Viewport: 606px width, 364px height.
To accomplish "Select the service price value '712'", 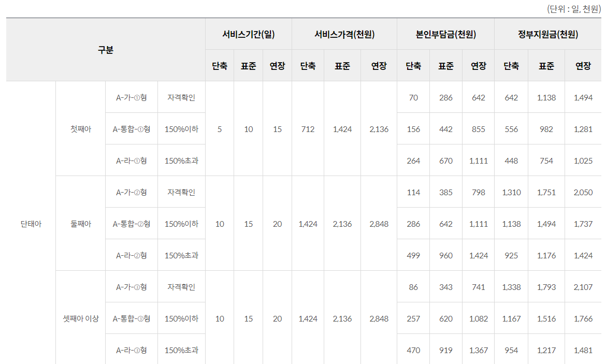I will [308, 129].
